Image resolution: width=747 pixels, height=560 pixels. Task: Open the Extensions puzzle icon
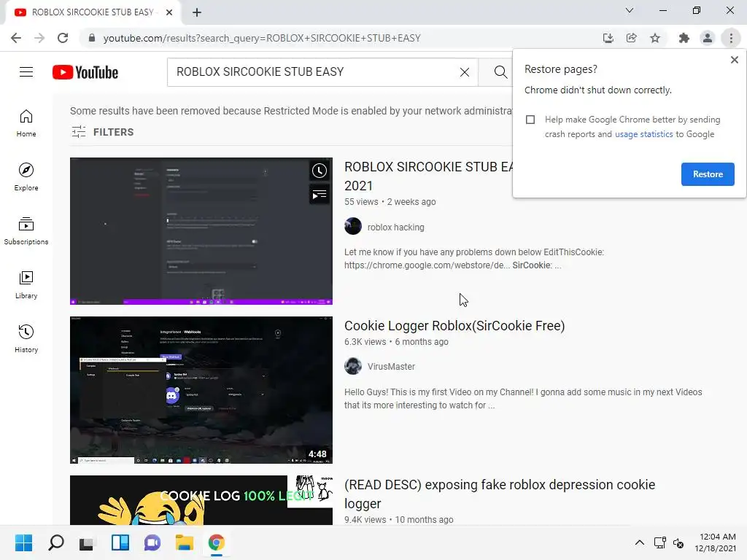click(684, 38)
